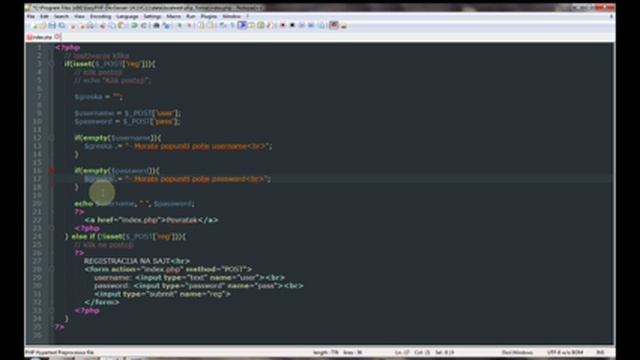Image resolution: width=640 pixels, height=360 pixels.
Task: Click the Paste toolbar icon
Action: [x=121, y=25]
